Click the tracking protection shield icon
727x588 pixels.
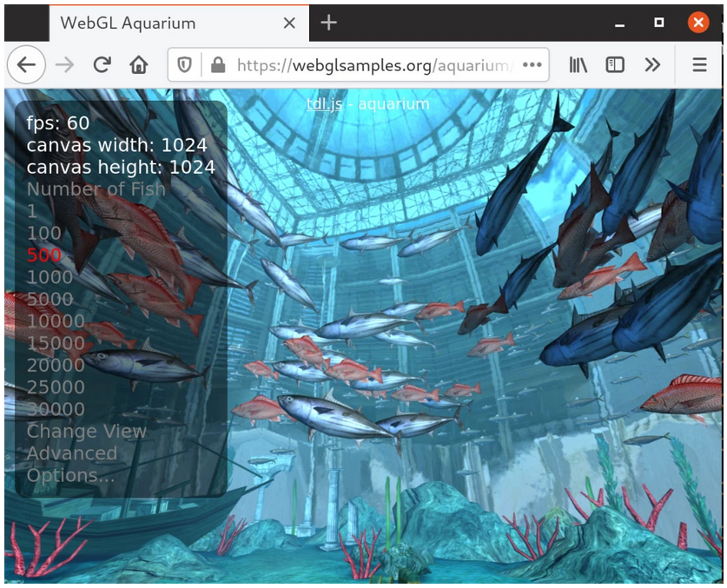[x=185, y=63]
